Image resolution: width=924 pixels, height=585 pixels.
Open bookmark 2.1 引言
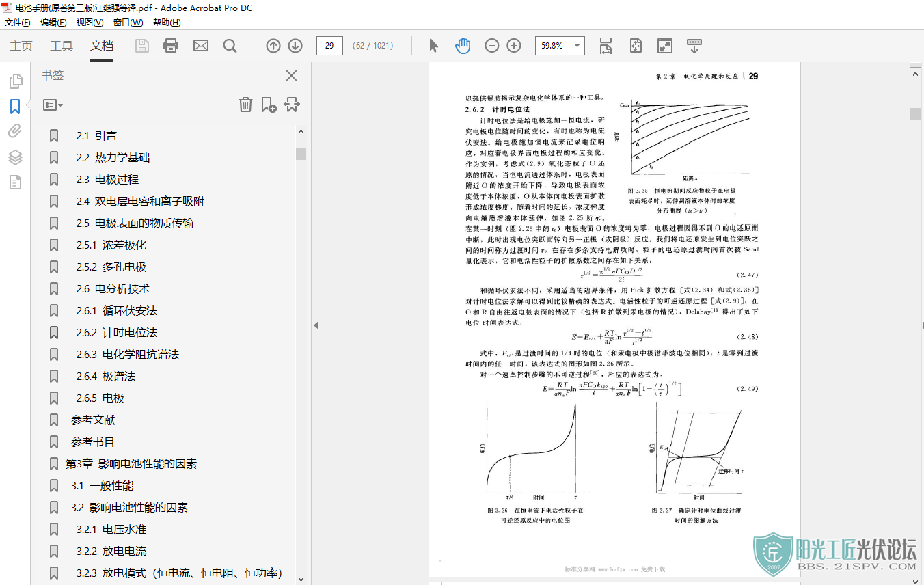96,136
